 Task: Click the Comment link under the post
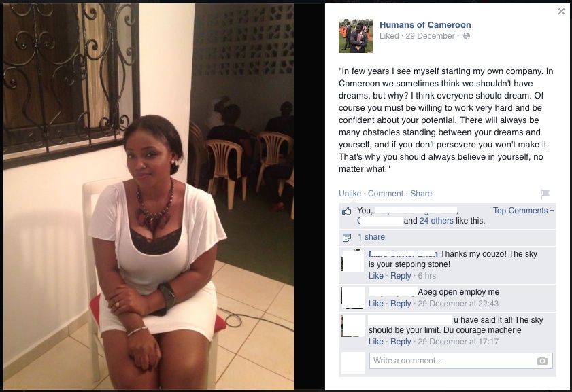(385, 194)
